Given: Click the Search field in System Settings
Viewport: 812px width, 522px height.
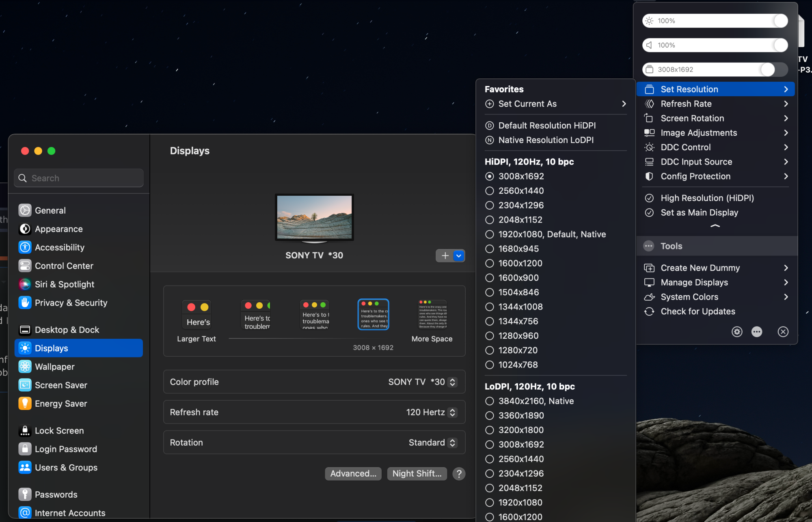Looking at the screenshot, I should point(79,178).
